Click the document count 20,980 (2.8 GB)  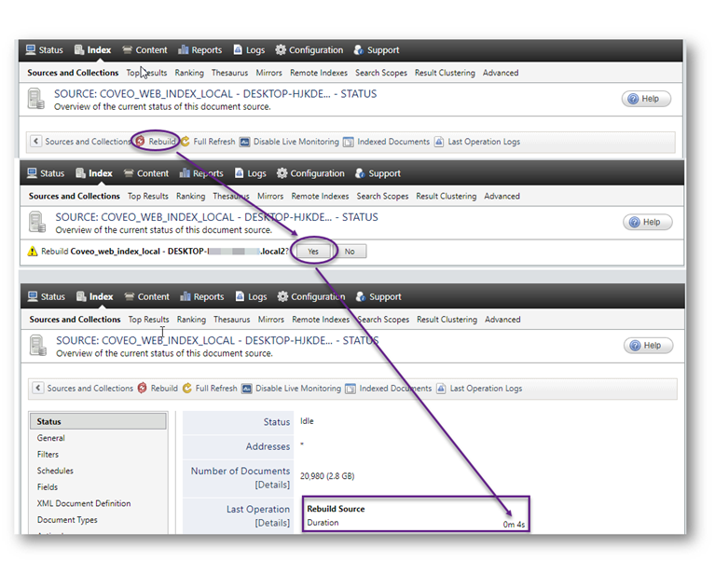tap(327, 476)
